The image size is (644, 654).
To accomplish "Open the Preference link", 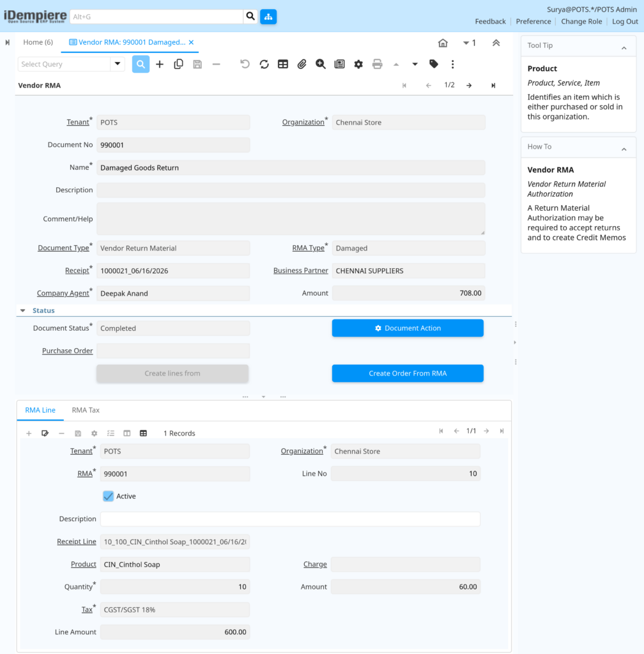I will [x=533, y=21].
